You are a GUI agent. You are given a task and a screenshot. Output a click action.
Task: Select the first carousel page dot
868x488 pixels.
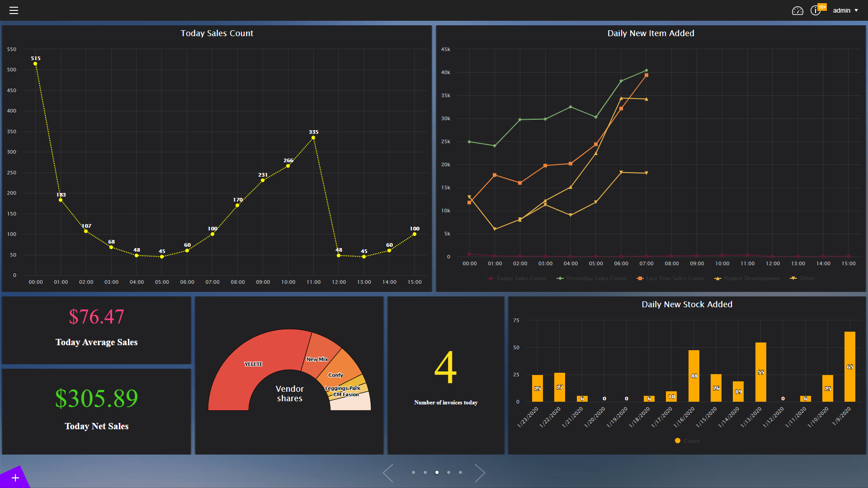pyautogui.click(x=413, y=473)
